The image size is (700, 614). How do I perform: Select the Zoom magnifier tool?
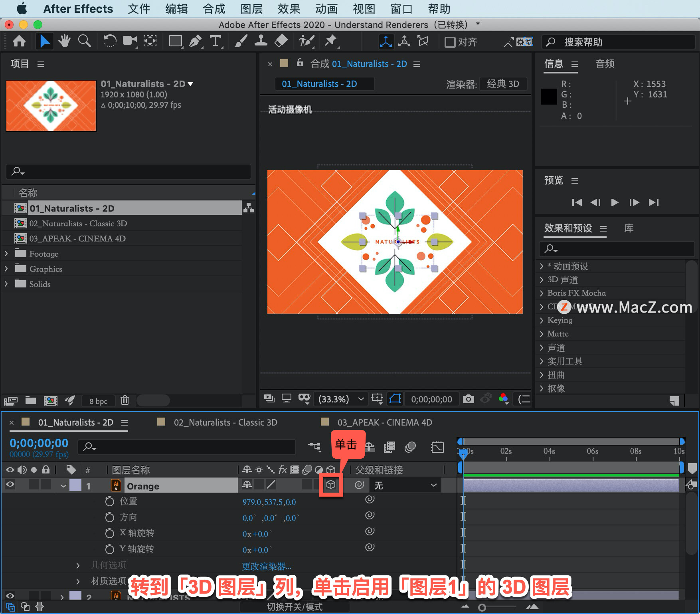84,41
